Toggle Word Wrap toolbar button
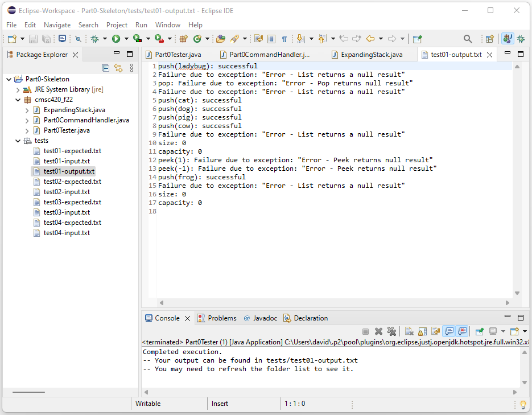Image resolution: width=532 pixels, height=415 pixels. point(258,39)
